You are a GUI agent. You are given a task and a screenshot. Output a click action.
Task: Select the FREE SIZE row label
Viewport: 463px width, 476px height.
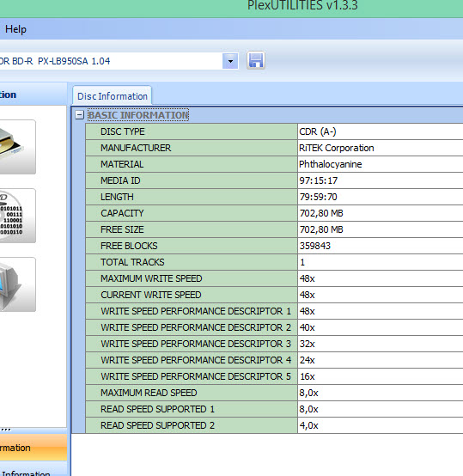click(122, 229)
